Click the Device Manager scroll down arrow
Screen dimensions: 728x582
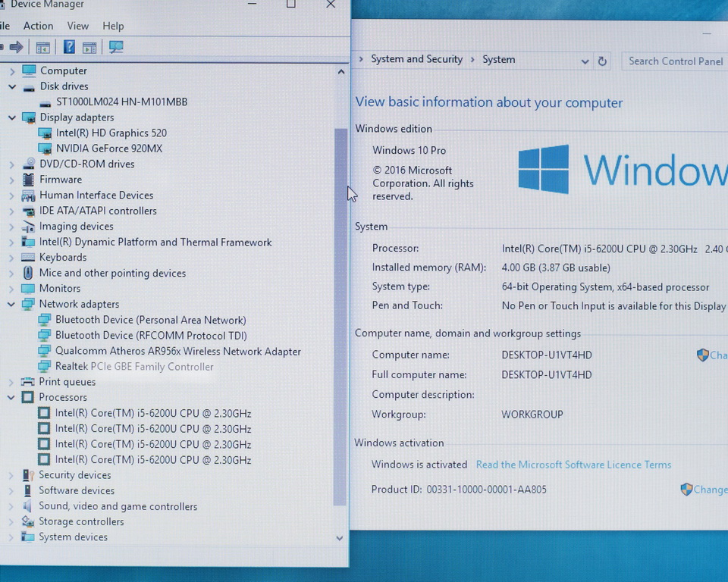click(x=340, y=538)
